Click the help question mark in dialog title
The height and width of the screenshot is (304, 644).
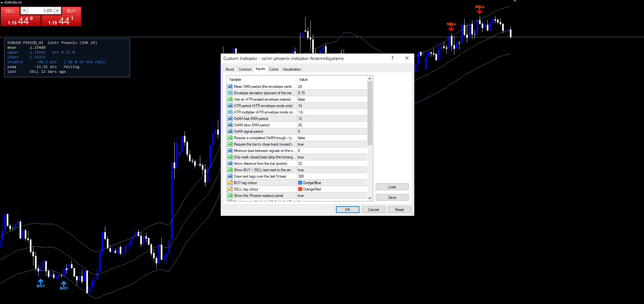392,58
